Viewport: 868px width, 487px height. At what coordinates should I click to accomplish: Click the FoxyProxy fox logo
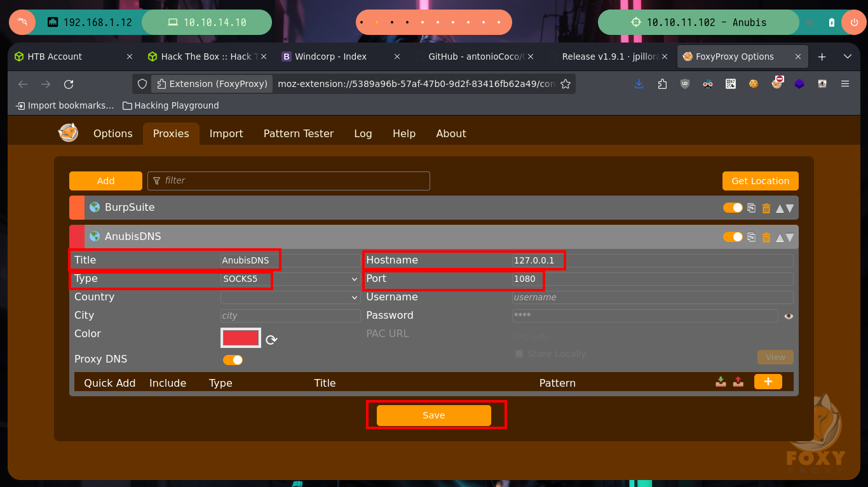(68, 133)
